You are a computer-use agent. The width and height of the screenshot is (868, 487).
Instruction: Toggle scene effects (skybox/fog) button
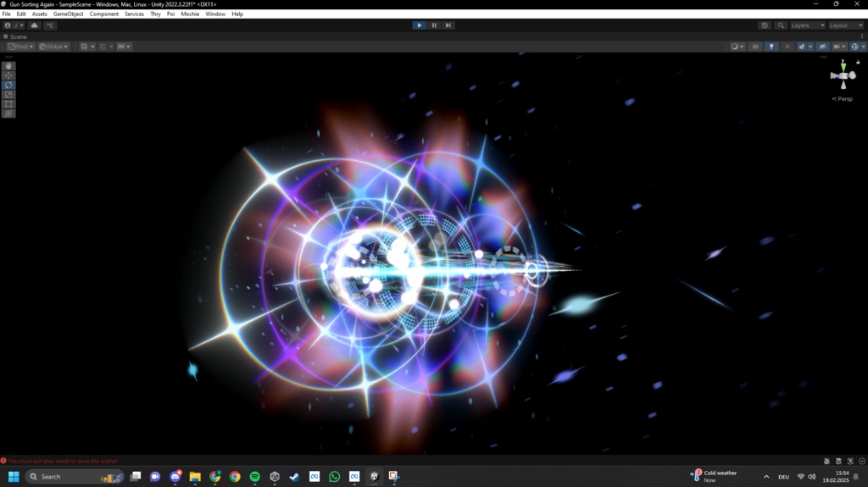click(x=802, y=47)
